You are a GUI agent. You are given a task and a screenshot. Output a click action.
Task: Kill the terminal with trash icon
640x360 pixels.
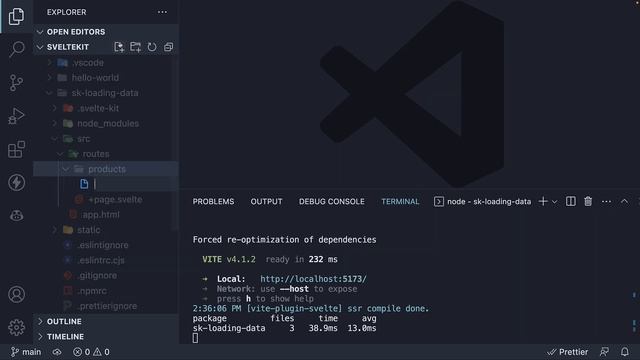[588, 201]
